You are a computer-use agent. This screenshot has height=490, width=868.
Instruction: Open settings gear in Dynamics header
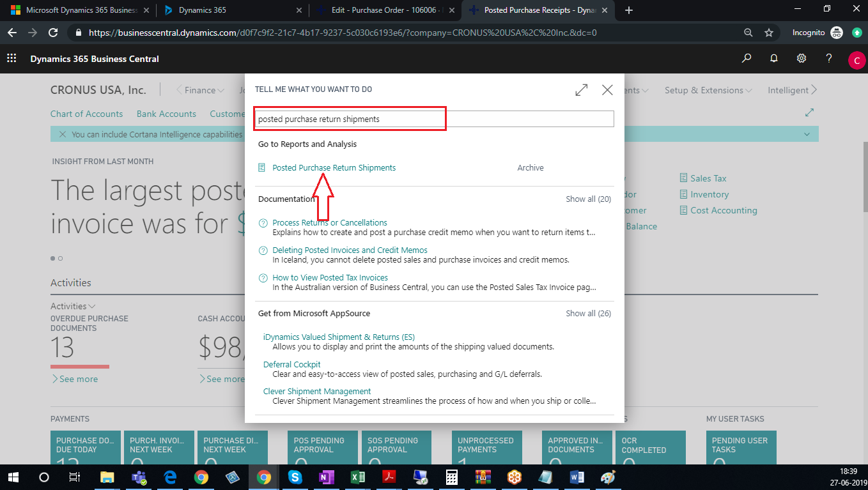(802, 58)
